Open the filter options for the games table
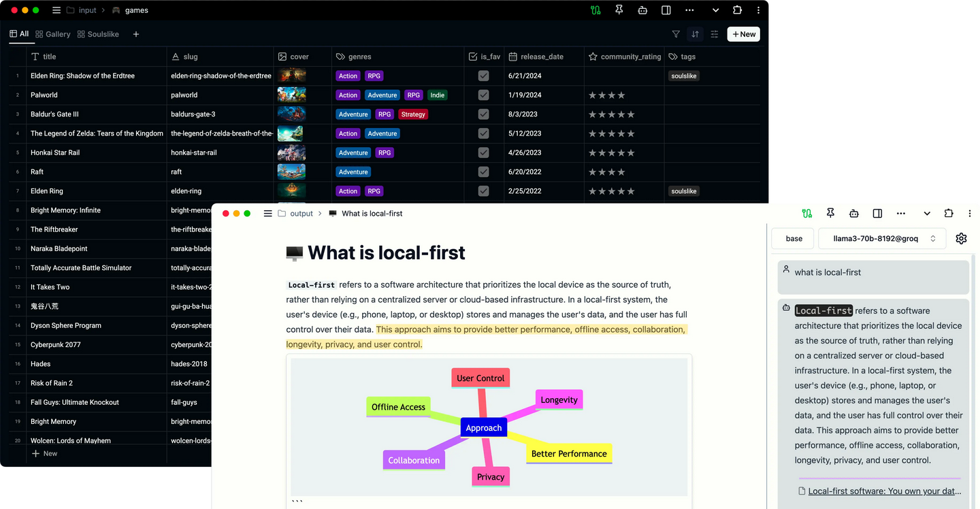This screenshot has height=509, width=980. [x=676, y=34]
